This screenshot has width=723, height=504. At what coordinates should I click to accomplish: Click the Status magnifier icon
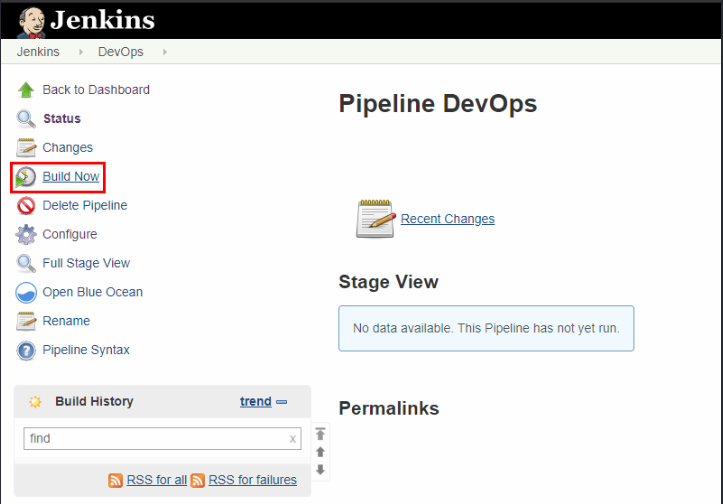(x=26, y=119)
